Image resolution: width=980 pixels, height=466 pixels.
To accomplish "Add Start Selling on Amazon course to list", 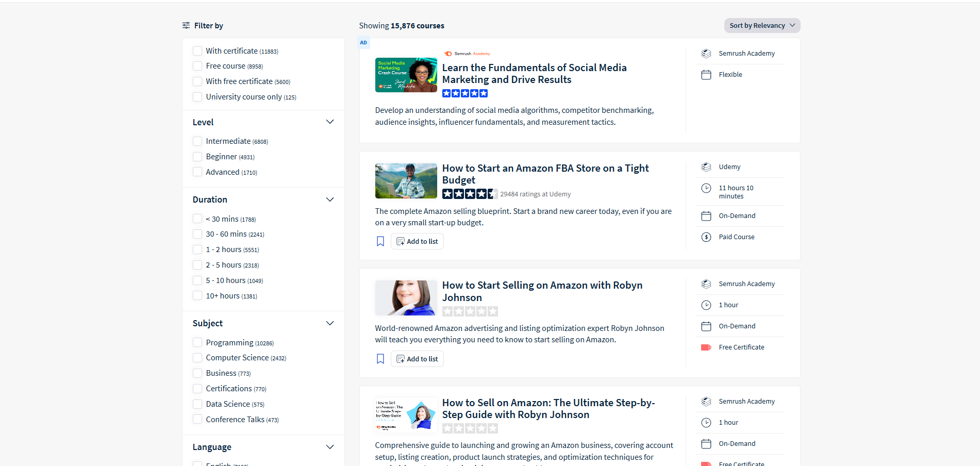I will [x=417, y=359].
